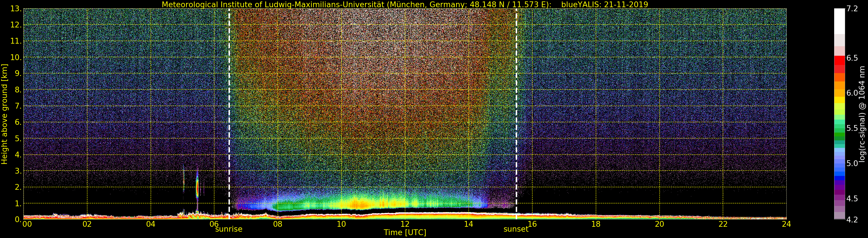Click the x-axis tick label '14'
The width and height of the screenshot is (868, 238).
point(468,224)
